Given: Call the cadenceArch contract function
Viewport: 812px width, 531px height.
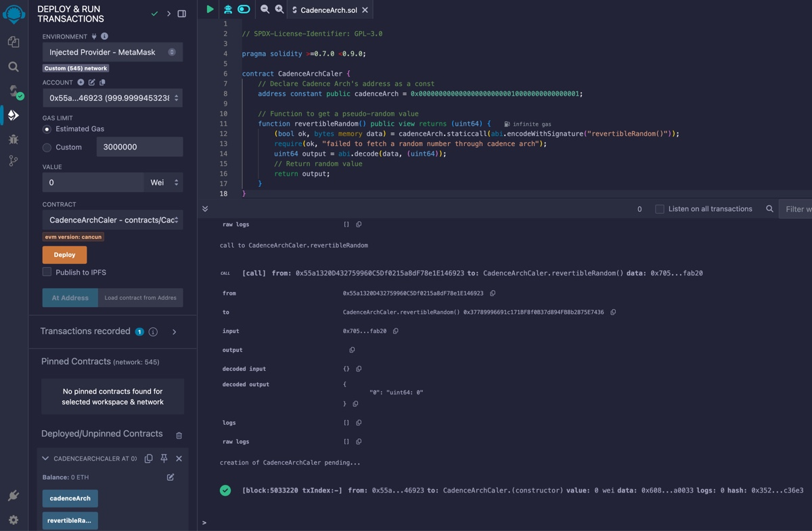Looking at the screenshot, I should [70, 499].
